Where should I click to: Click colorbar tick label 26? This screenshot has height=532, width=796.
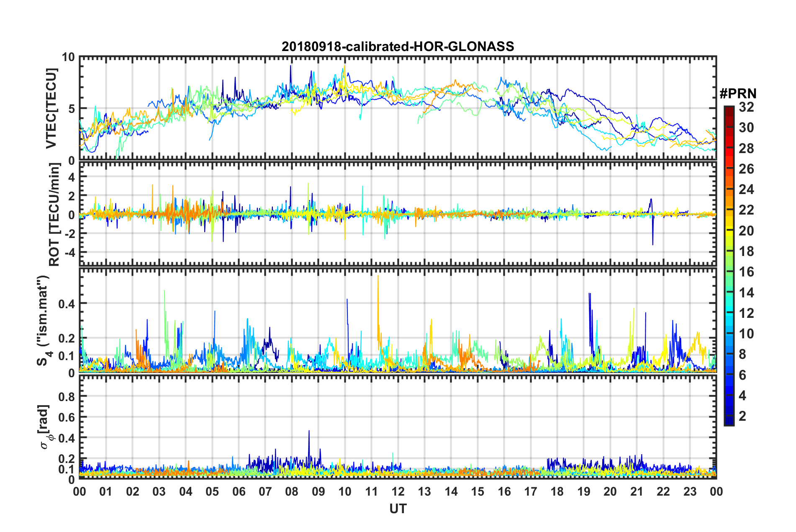pos(746,169)
